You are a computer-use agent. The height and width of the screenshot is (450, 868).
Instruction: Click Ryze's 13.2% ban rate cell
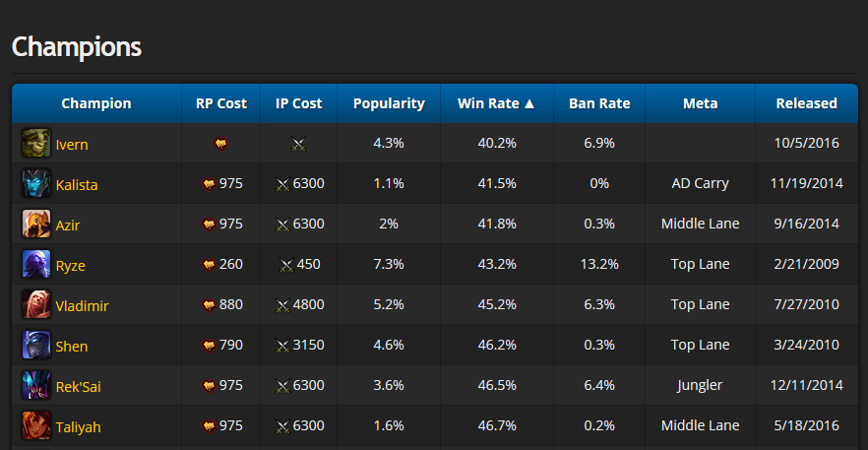(x=599, y=264)
